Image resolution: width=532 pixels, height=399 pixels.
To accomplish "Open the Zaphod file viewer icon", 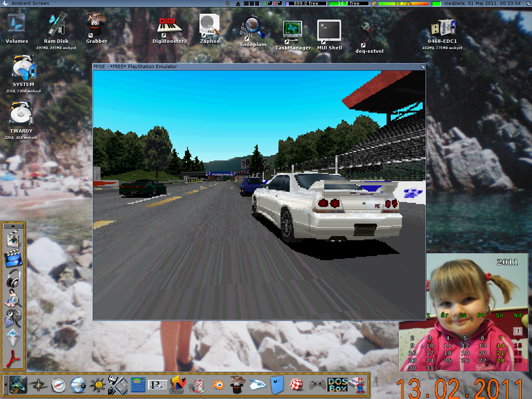I will pyautogui.click(x=209, y=25).
